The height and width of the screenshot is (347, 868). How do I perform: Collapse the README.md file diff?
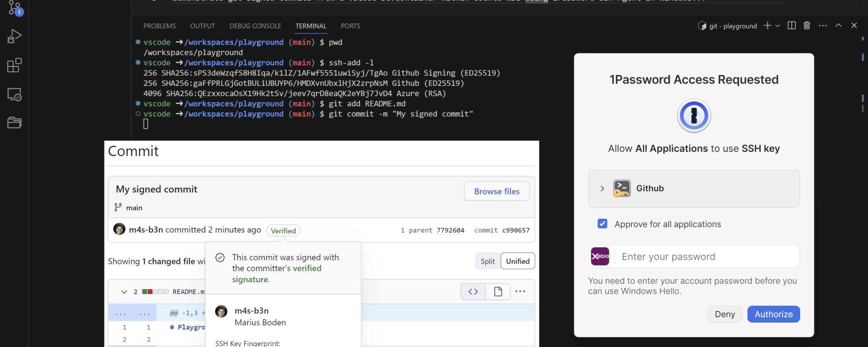click(124, 292)
